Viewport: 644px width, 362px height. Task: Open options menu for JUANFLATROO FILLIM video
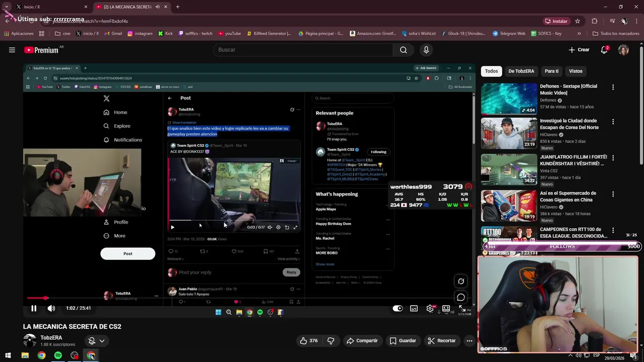(613, 158)
